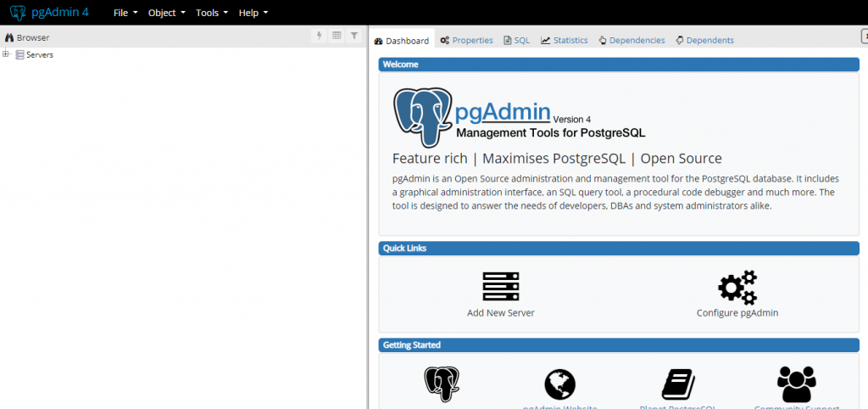The width and height of the screenshot is (868, 409).
Task: Select the Servers tree item
Action: pos(40,55)
